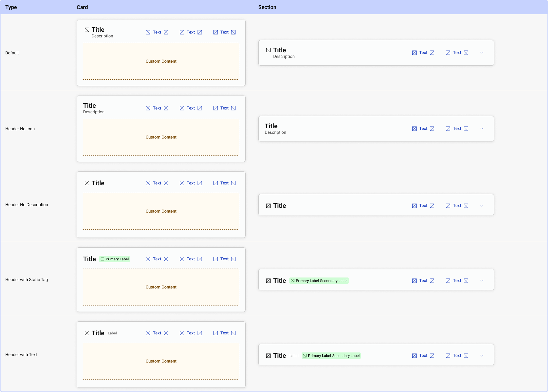Click the title icon in Default card
Screen dimensions: 548x392
pyautogui.click(x=87, y=30)
